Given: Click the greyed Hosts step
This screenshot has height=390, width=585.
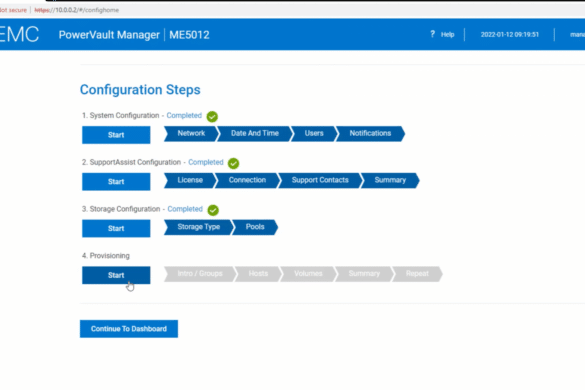Looking at the screenshot, I should (258, 274).
